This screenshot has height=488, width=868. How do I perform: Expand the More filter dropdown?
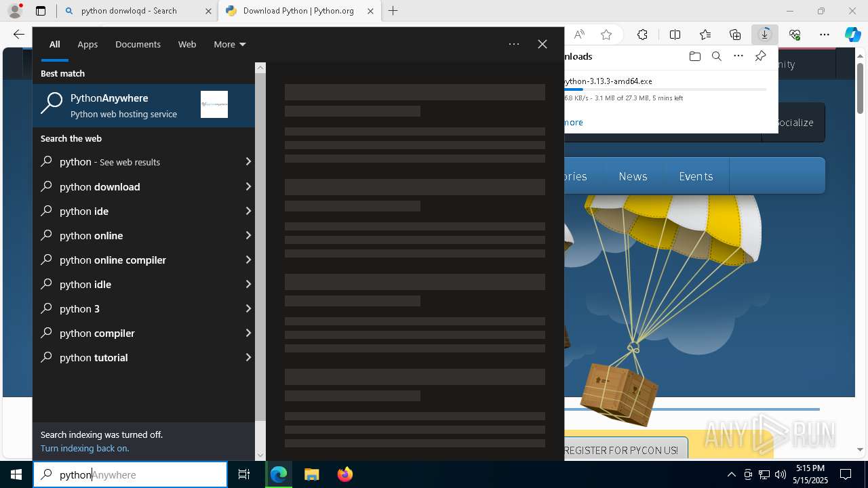229,44
